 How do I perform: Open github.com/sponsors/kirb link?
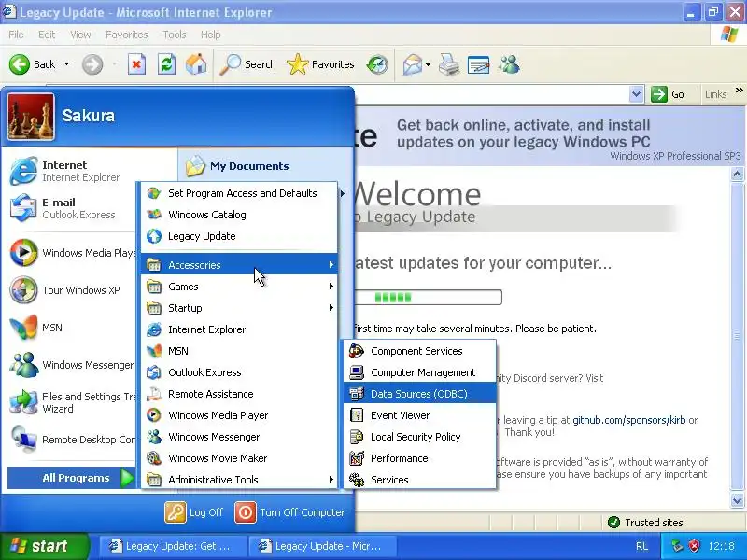628,420
